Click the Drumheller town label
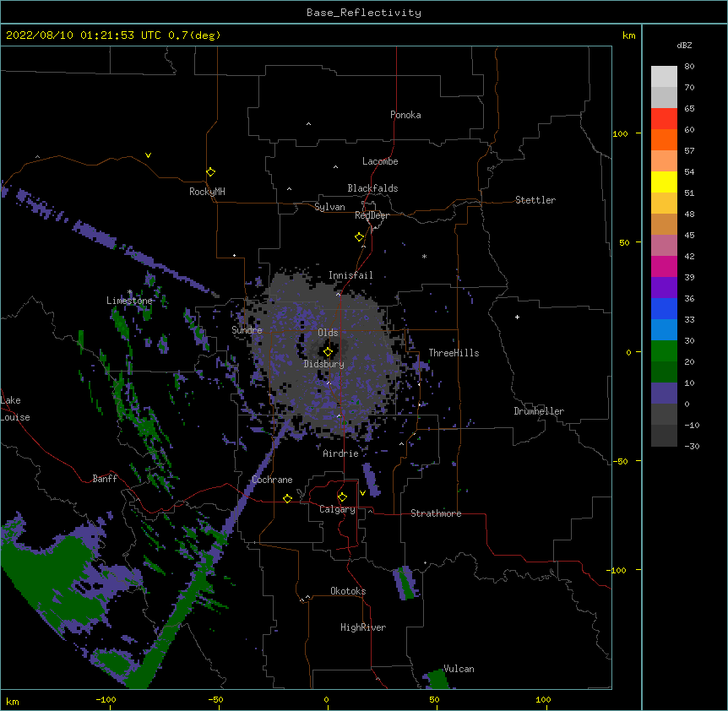The width and height of the screenshot is (728, 711). coord(539,411)
